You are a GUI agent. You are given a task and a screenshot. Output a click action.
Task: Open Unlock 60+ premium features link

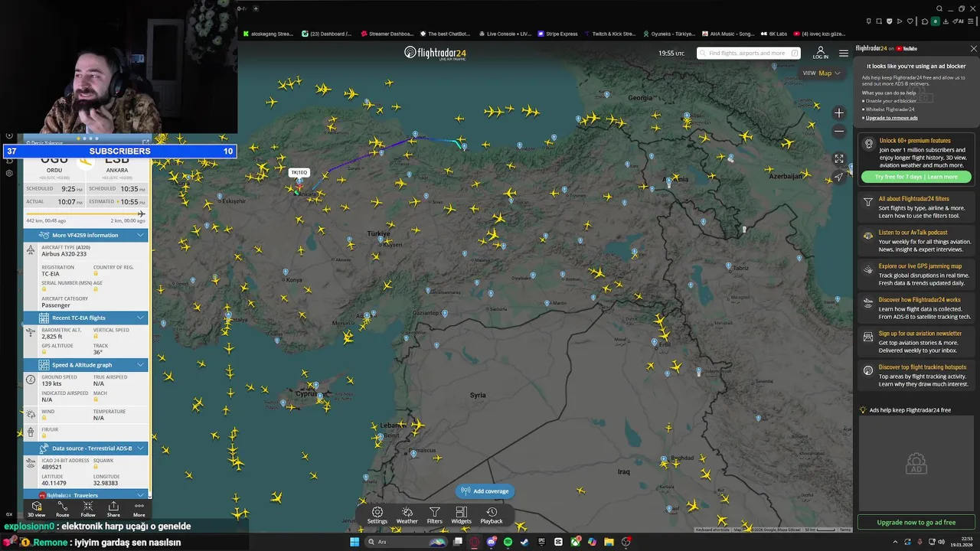[915, 141]
